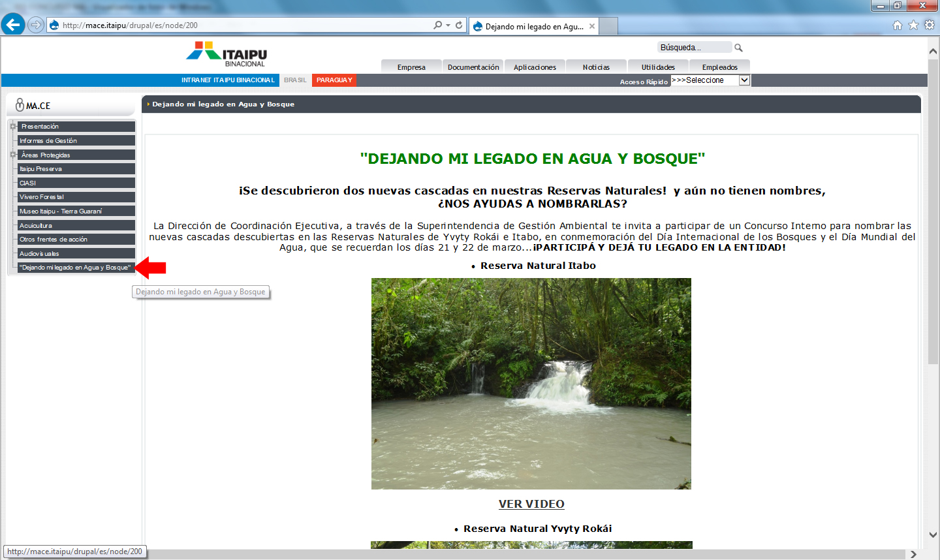
Task: Click the search magnifier beside Búsqueda field
Action: tap(738, 48)
